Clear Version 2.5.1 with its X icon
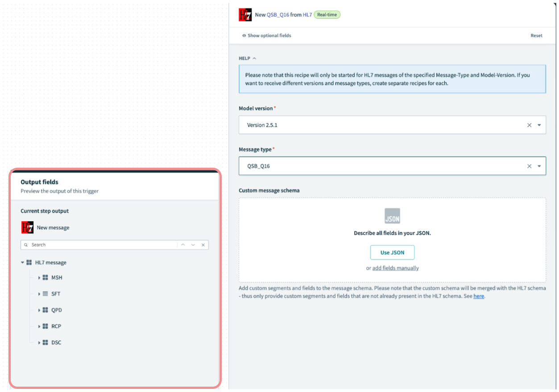Screen dimensions: 559x392 tap(529, 125)
